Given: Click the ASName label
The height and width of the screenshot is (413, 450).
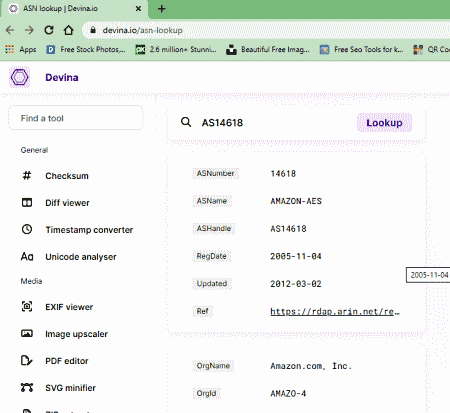Looking at the screenshot, I should [x=212, y=201].
